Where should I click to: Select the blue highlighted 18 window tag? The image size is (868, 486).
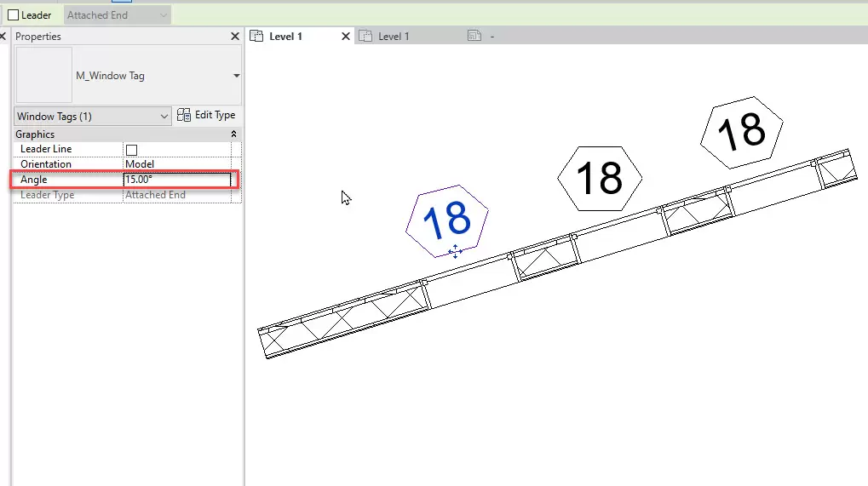446,219
